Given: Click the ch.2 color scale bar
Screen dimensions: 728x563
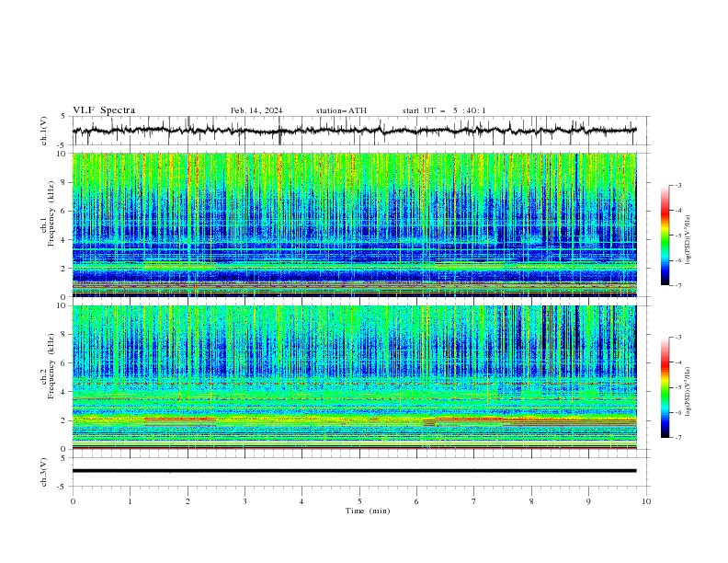Looking at the screenshot, I should [665, 387].
